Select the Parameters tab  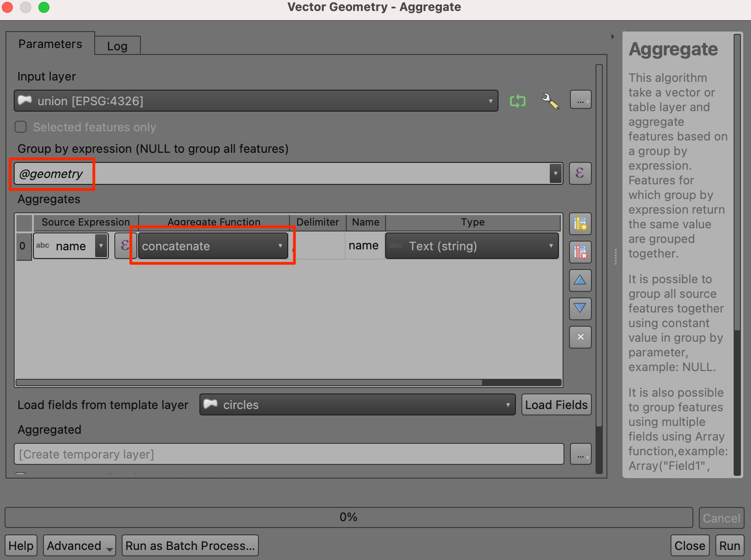coord(50,44)
